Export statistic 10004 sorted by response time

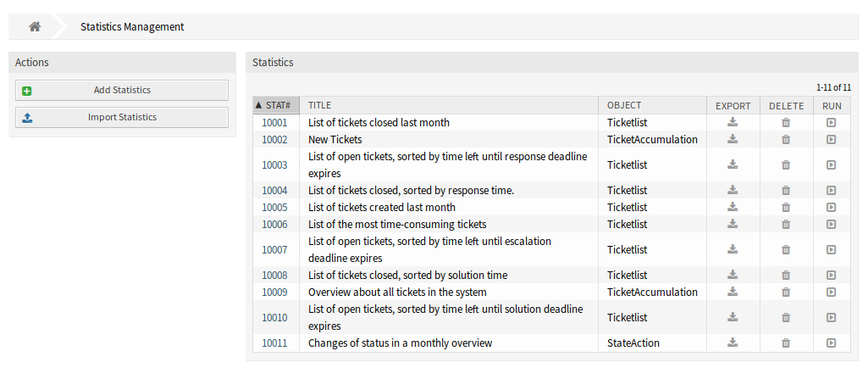733,190
